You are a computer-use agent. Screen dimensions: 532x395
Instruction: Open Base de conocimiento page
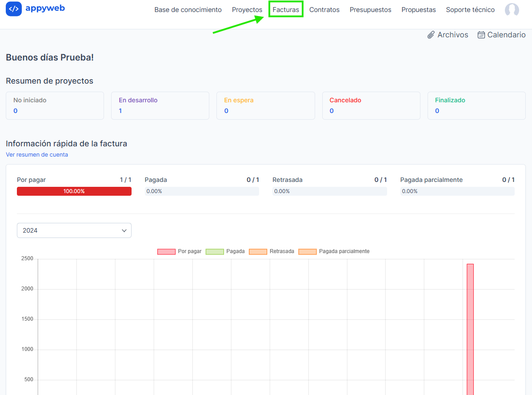188,10
